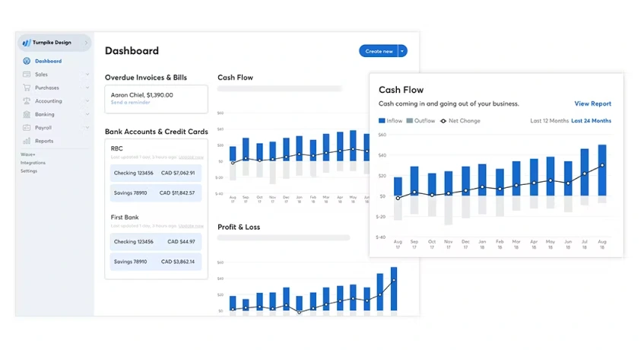
Task: Expand the Sales menu chevron
Action: (87, 75)
